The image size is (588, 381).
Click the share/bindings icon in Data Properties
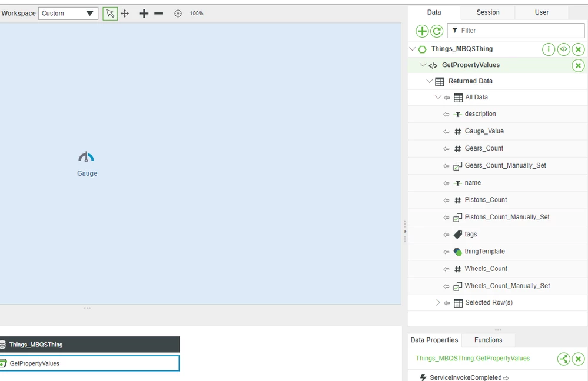(564, 359)
